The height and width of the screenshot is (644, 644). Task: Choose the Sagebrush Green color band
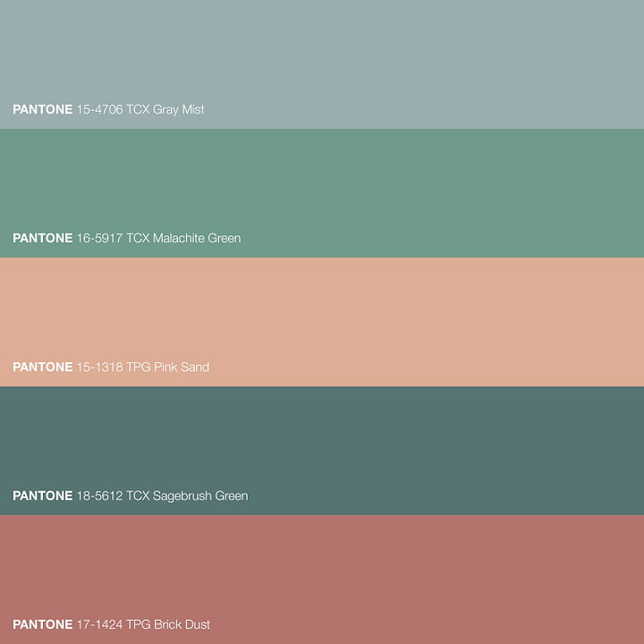[x=322, y=451]
